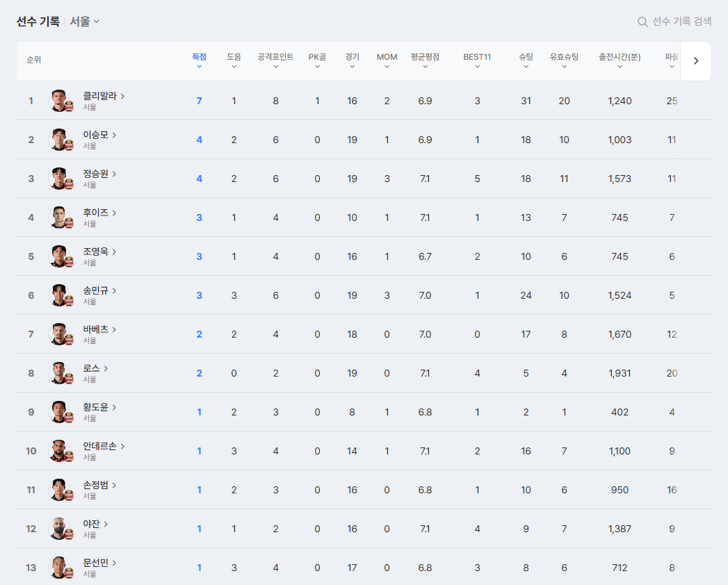Click 문선민's playing time 712
The height and width of the screenshot is (585, 728).
coord(620,568)
